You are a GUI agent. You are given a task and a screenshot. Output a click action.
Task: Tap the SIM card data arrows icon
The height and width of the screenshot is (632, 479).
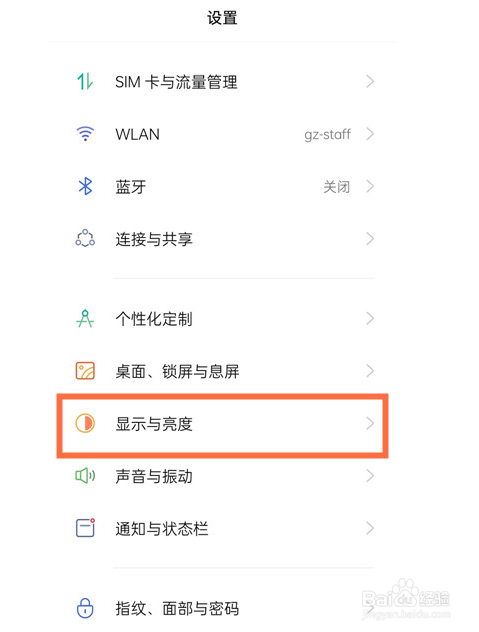pos(85,81)
